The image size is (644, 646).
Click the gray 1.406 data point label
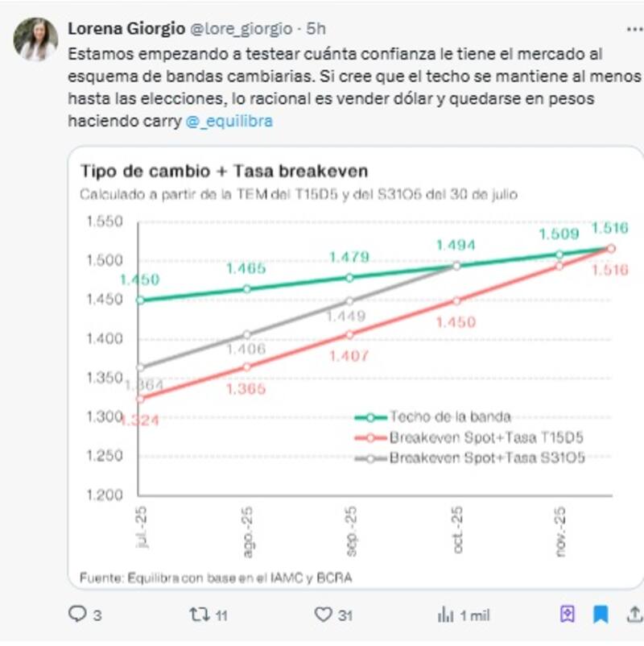point(246,350)
